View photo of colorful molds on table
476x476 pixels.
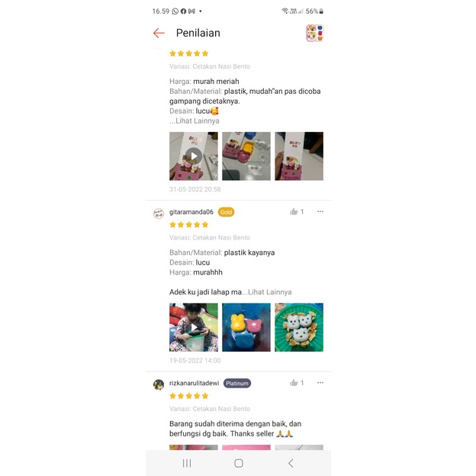pos(246,156)
